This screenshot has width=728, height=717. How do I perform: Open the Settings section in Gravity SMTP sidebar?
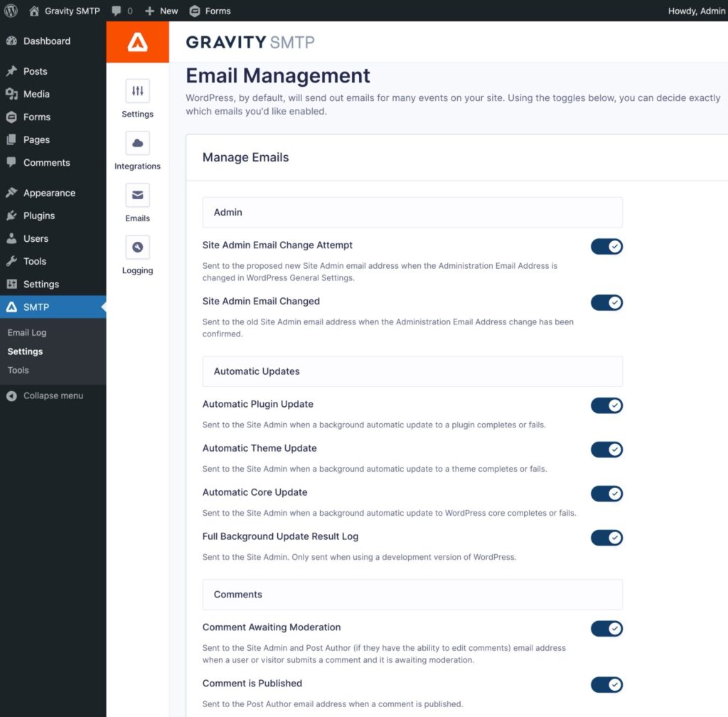coord(136,100)
